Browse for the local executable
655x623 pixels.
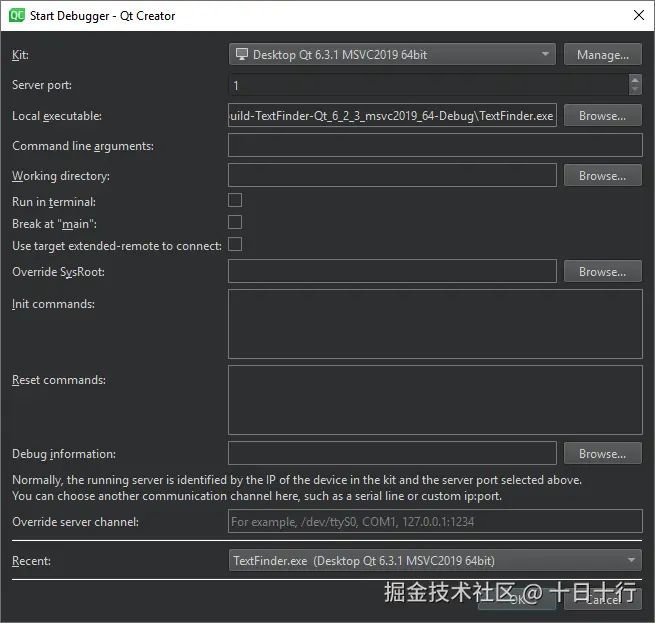coord(602,115)
